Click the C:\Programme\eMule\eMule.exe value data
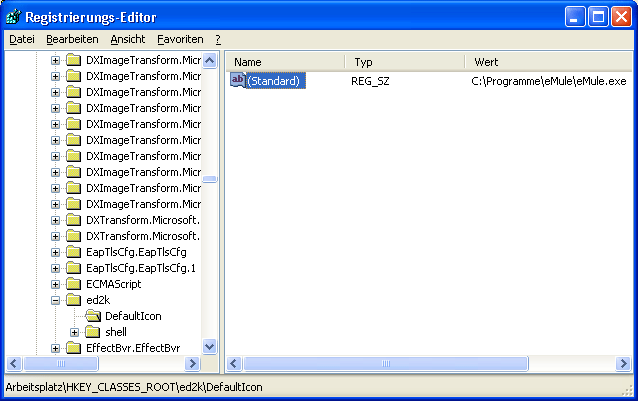 pos(548,81)
